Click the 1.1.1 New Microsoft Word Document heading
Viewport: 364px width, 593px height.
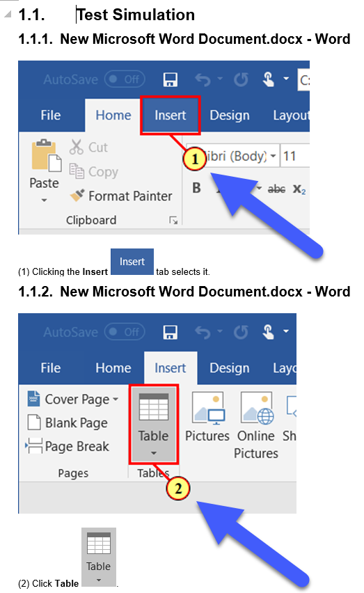(184, 39)
